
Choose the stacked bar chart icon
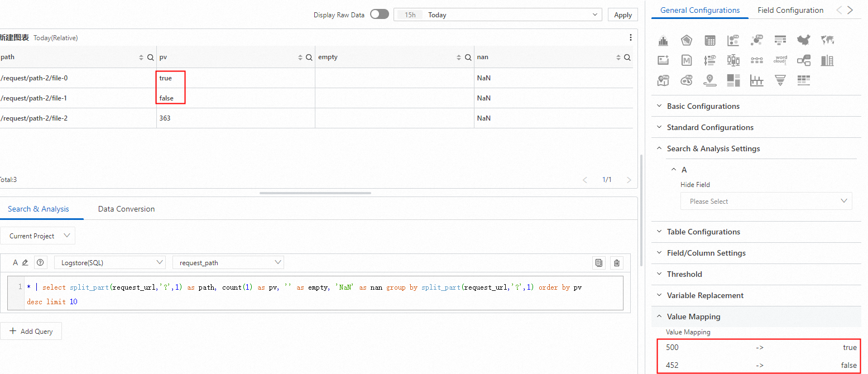[827, 60]
